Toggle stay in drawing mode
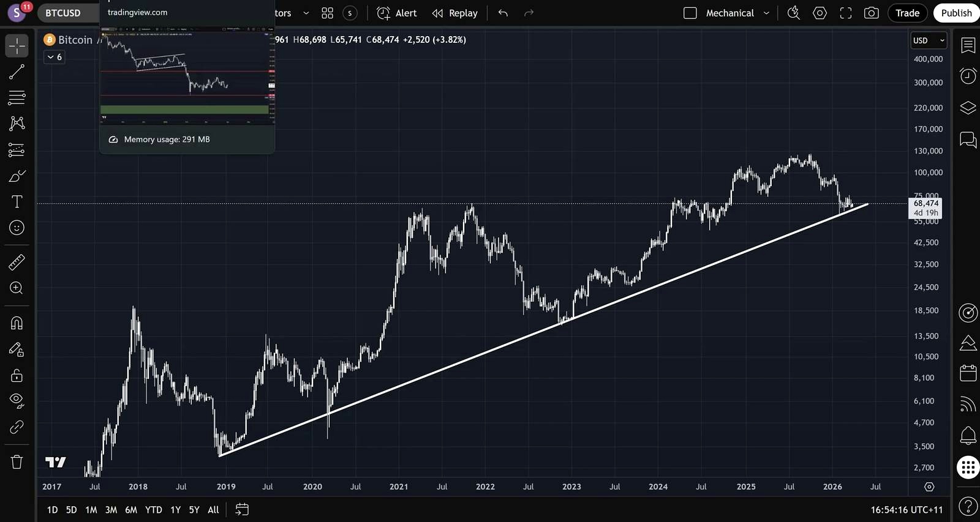The height and width of the screenshot is (522, 980). (17, 349)
